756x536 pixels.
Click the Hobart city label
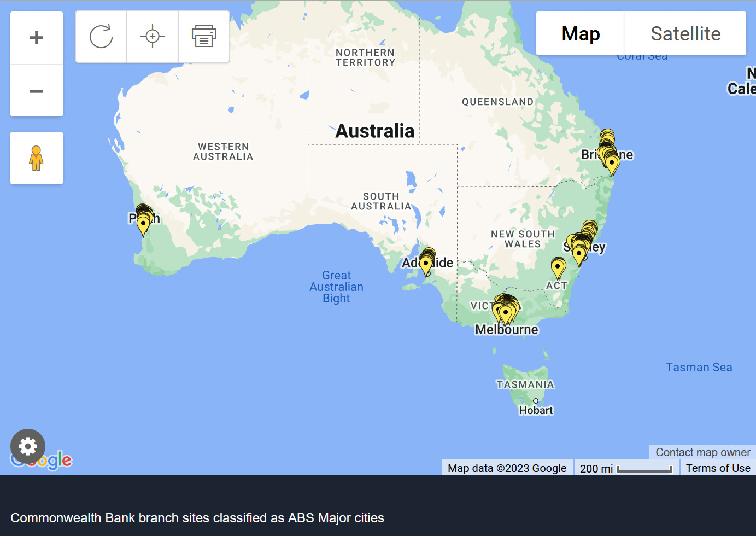tap(536, 410)
